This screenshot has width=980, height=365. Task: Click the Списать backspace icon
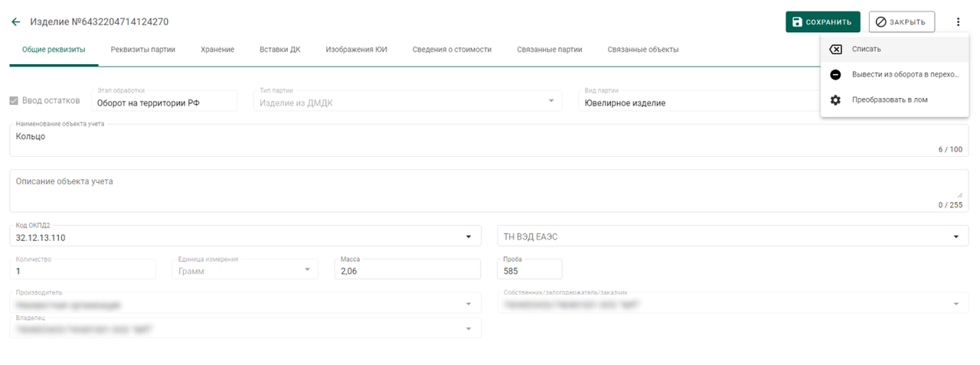(836, 49)
